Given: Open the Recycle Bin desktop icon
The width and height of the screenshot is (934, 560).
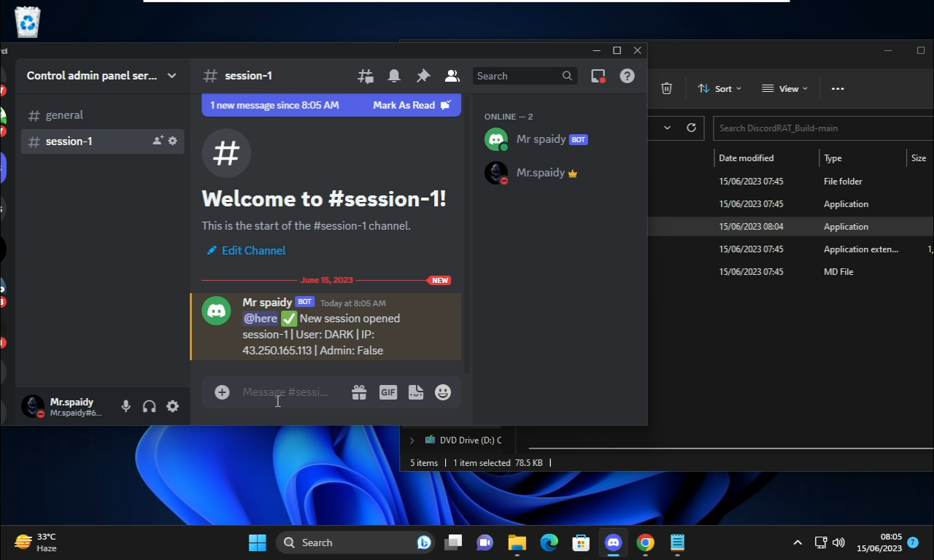Looking at the screenshot, I should (27, 21).
